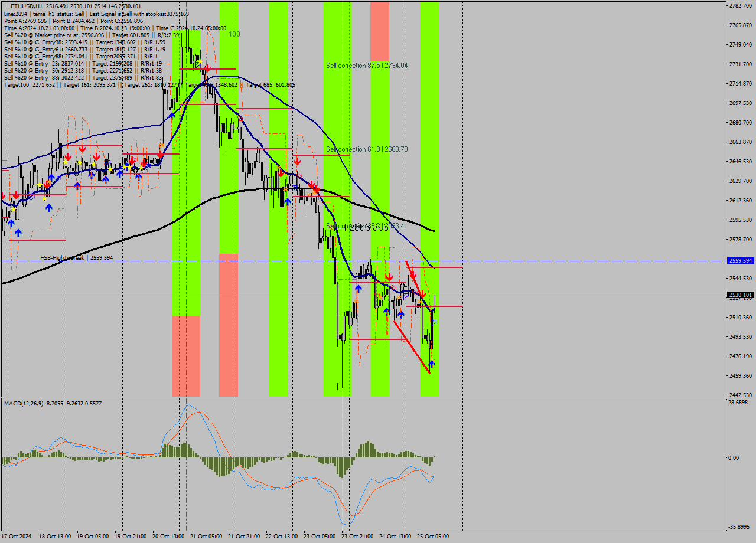Click MACD scale value 28.6898

click(x=739, y=402)
